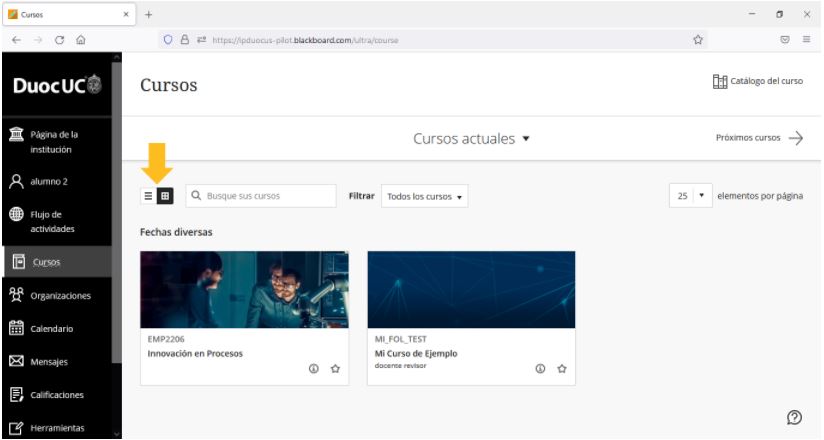Open the 25 items per page dropdown

coord(691,196)
